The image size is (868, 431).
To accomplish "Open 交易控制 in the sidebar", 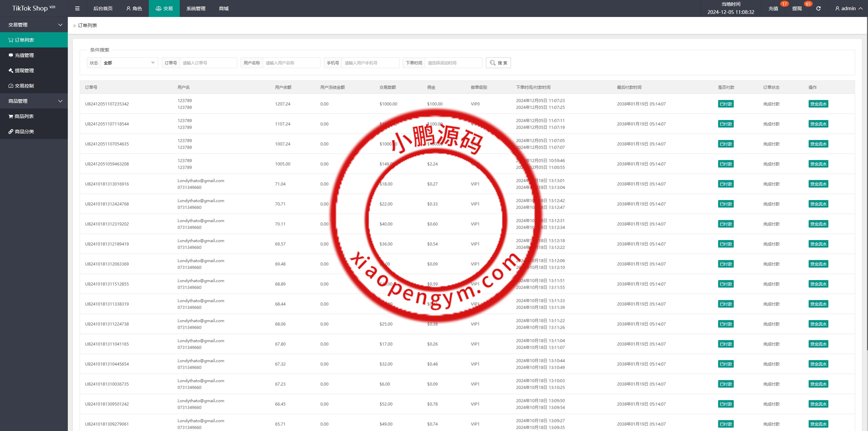I will 24,86.
